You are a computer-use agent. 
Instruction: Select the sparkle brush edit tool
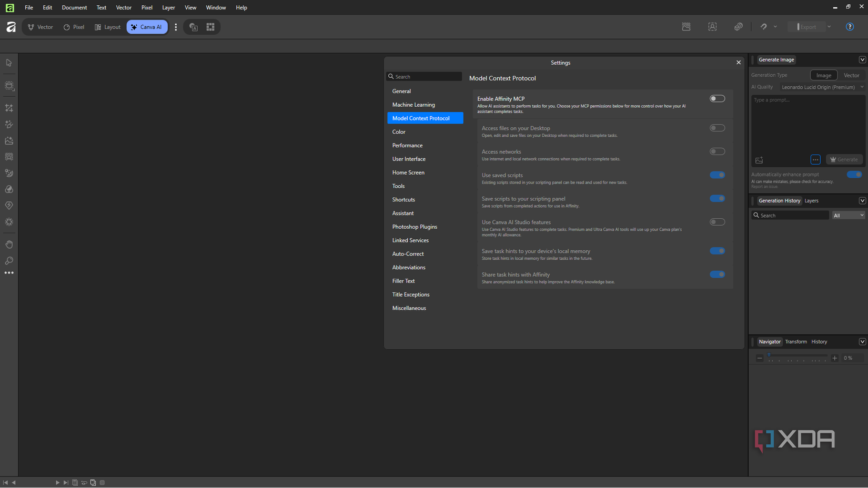click(x=9, y=125)
